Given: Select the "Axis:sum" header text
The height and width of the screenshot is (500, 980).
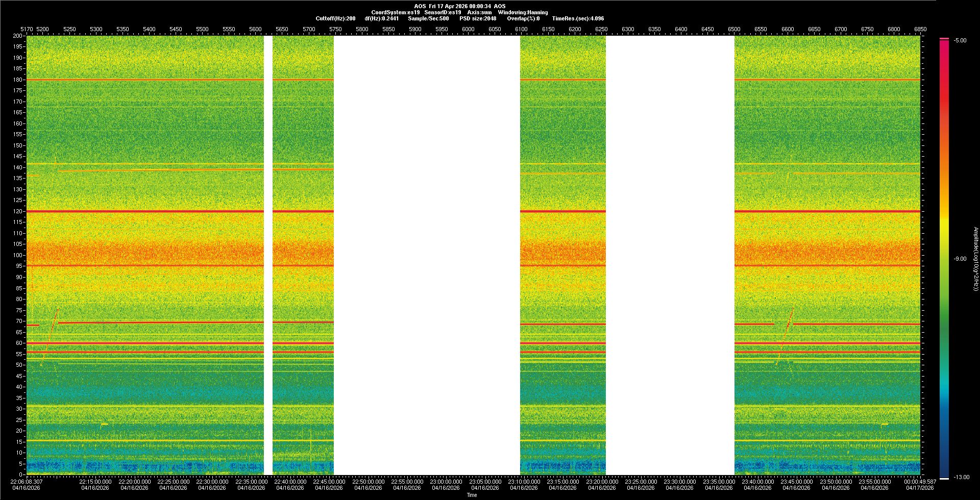Looking at the screenshot, I should 480,12.
